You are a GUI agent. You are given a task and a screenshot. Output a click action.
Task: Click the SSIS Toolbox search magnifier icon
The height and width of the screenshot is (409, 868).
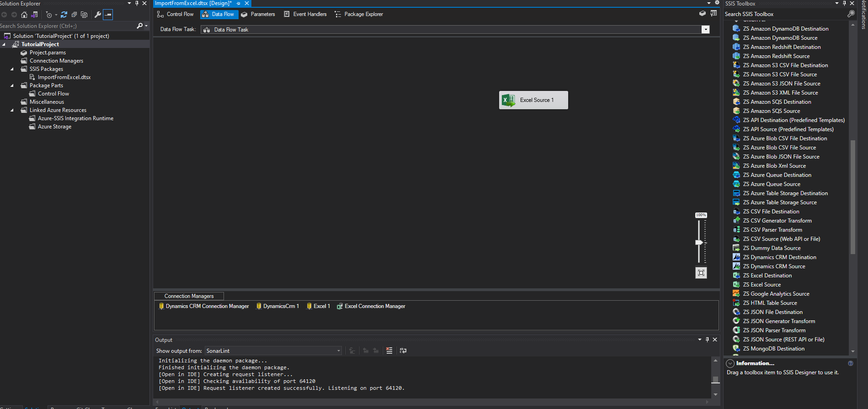[x=851, y=14]
